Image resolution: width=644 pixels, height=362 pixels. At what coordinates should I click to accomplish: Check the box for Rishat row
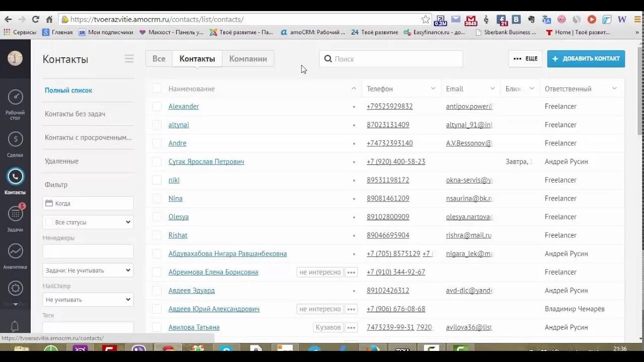157,235
